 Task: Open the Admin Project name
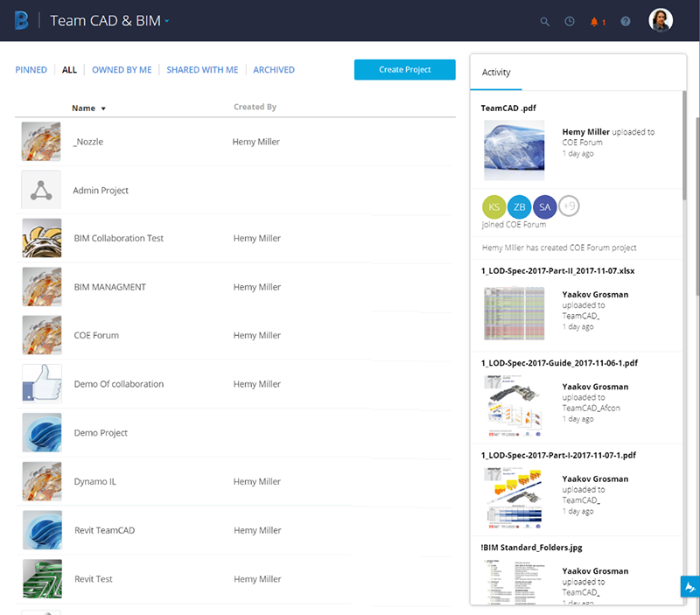pos(101,191)
